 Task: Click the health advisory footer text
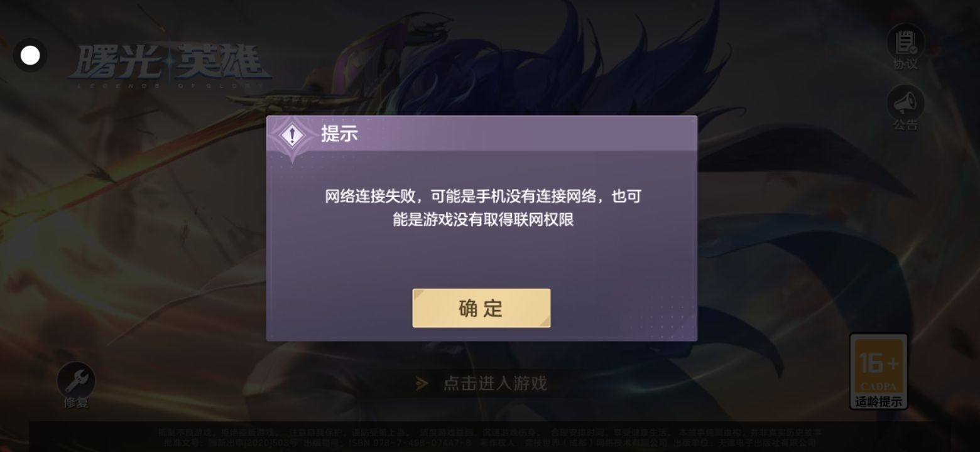(x=489, y=438)
